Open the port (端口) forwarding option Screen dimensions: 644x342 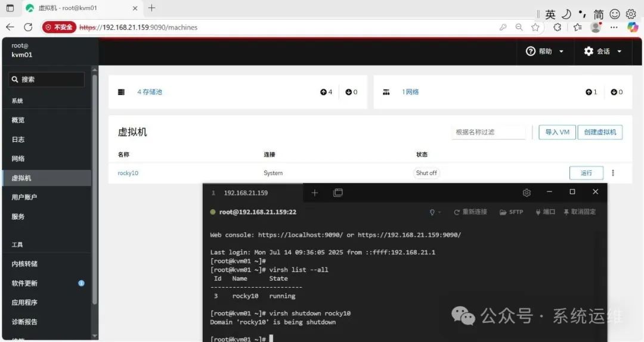(545, 212)
